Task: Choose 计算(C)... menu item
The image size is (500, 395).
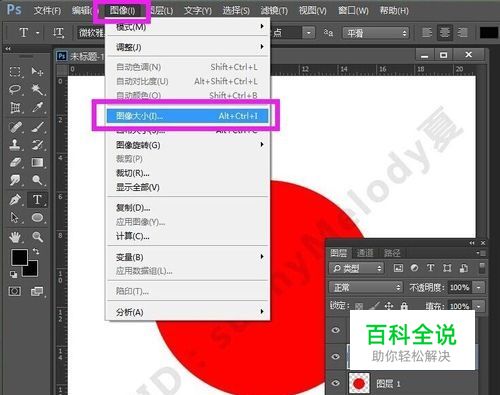Action: coord(187,236)
